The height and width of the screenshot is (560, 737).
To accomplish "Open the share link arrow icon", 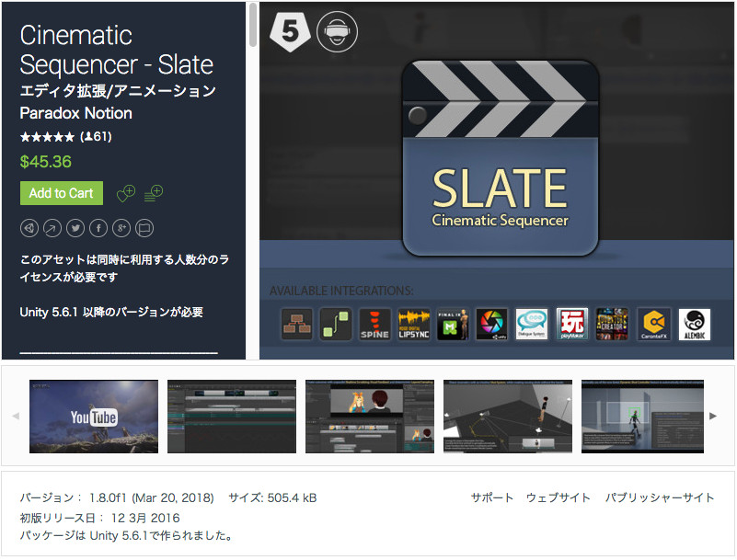I will 52,228.
